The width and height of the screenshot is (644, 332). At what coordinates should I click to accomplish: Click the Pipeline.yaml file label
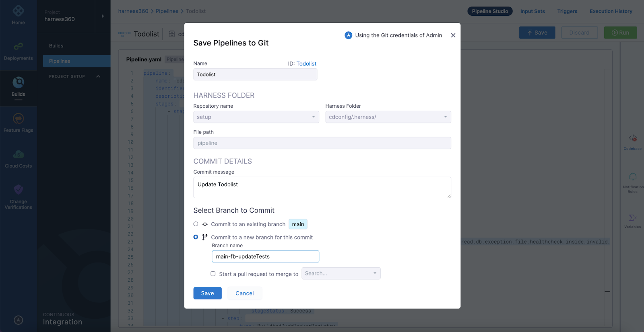[144, 59]
